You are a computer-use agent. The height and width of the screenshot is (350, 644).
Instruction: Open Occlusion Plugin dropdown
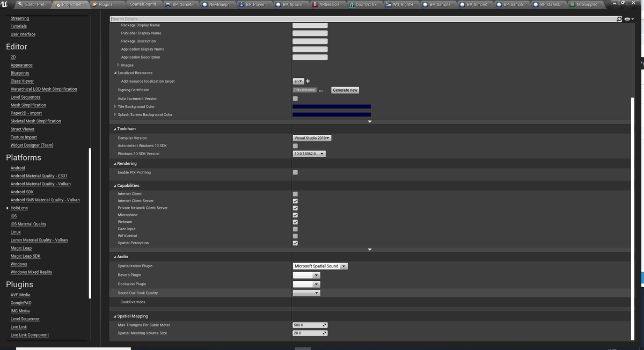coord(306,284)
